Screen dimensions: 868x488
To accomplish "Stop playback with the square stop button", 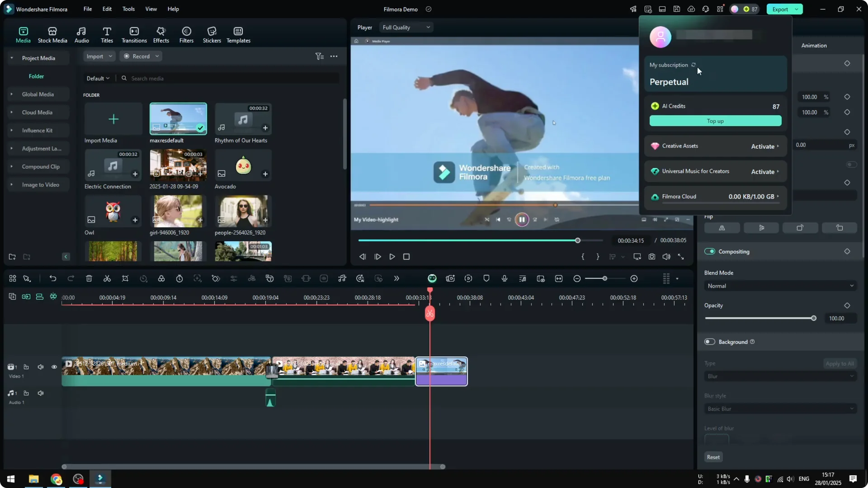I will coord(406,257).
